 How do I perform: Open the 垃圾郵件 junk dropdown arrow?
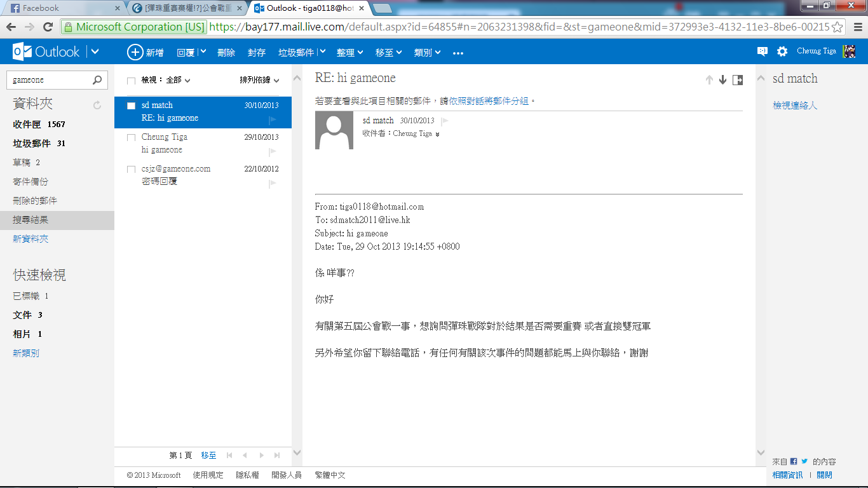(322, 52)
